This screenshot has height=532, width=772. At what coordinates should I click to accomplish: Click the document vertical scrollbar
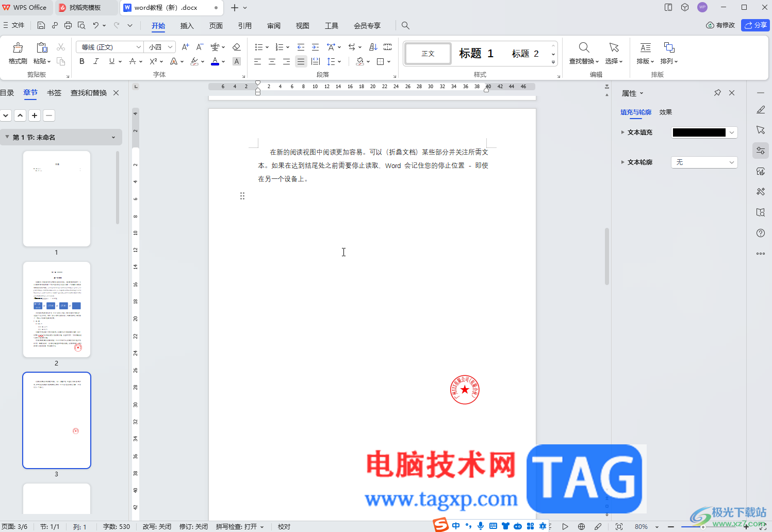point(607,256)
